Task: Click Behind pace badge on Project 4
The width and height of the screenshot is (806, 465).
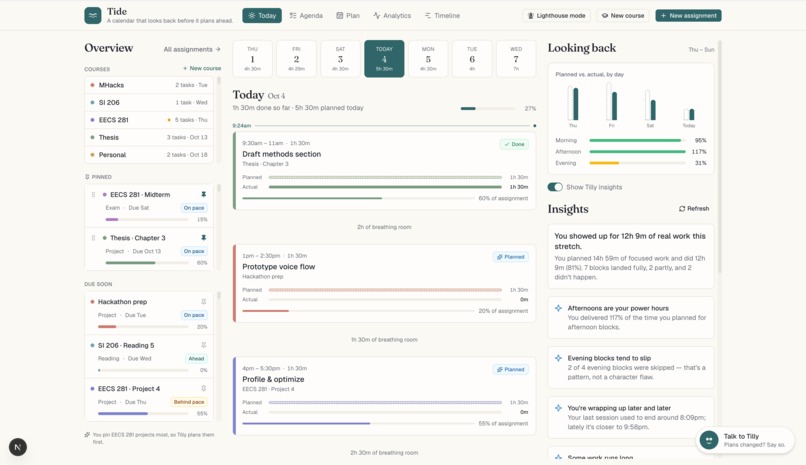Action: [189, 402]
